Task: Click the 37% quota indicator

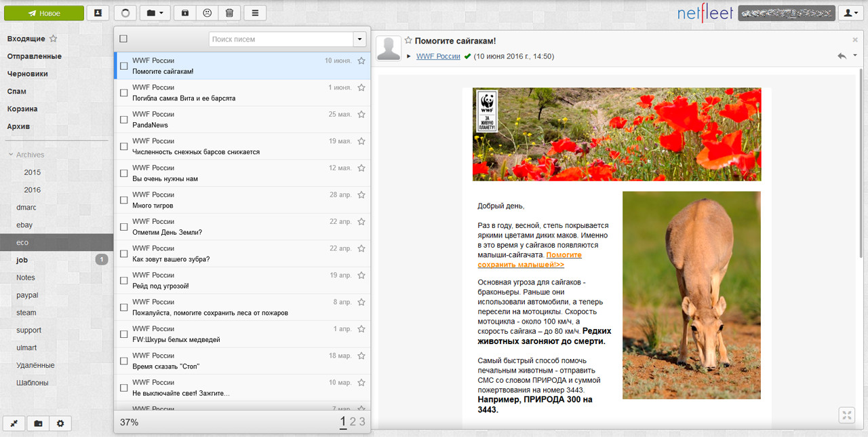Action: pos(129,422)
